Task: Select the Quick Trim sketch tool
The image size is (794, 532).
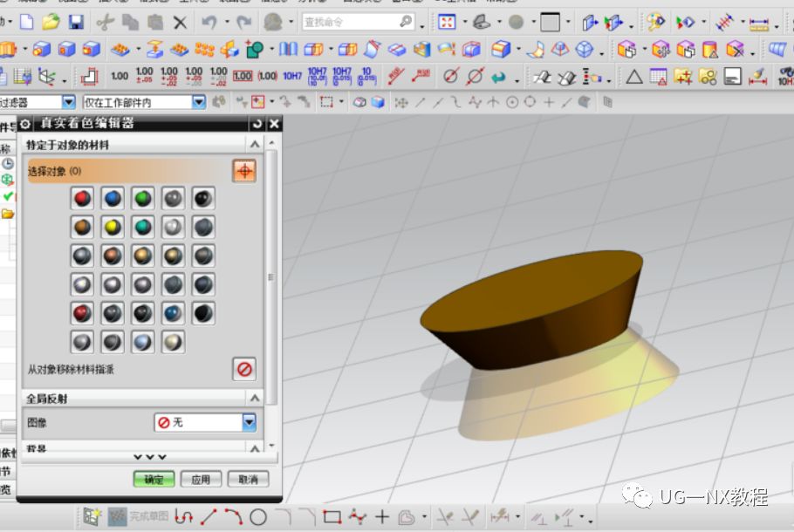Action: (445, 517)
